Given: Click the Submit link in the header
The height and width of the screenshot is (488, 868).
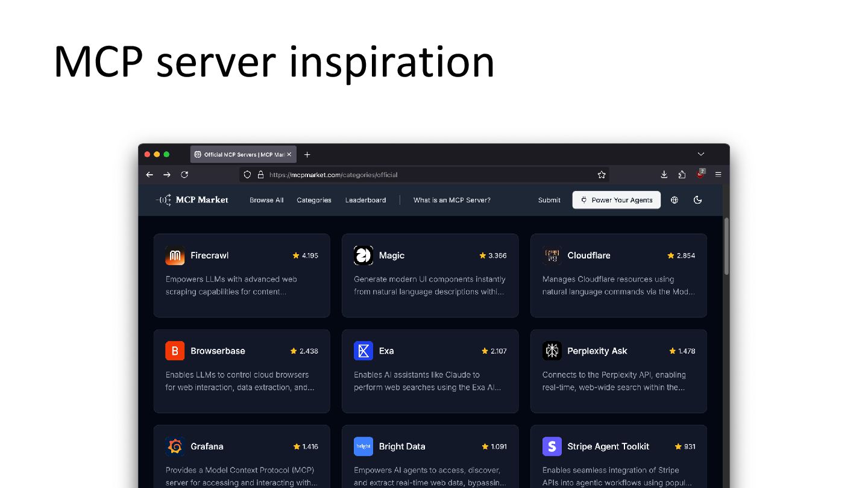Looking at the screenshot, I should [x=549, y=200].
